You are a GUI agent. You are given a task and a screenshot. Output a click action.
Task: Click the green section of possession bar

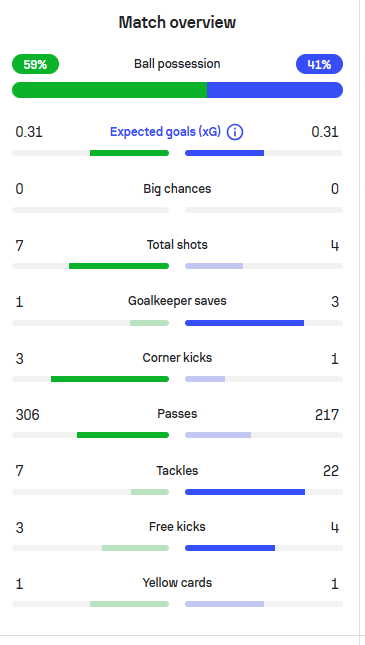click(x=109, y=90)
